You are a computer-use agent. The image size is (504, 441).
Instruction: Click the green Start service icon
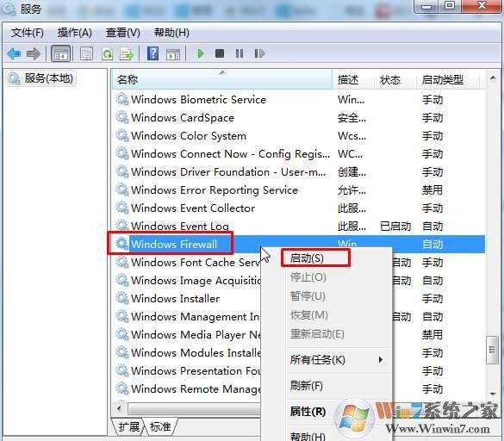[x=201, y=53]
